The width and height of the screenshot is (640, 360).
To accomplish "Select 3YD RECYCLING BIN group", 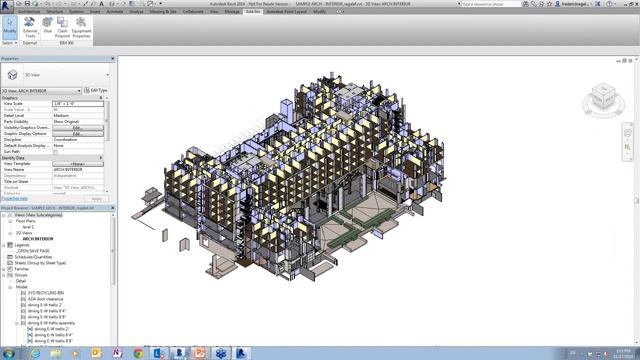I will pyautogui.click(x=46, y=293).
